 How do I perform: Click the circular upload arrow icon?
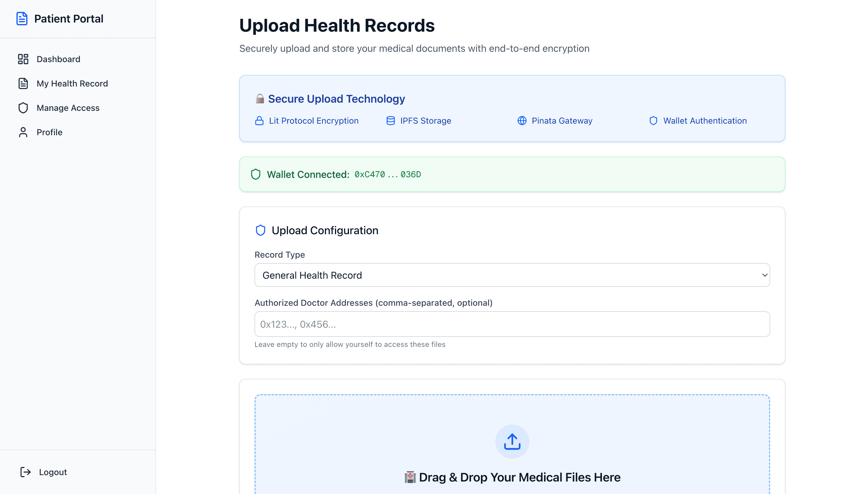click(512, 442)
